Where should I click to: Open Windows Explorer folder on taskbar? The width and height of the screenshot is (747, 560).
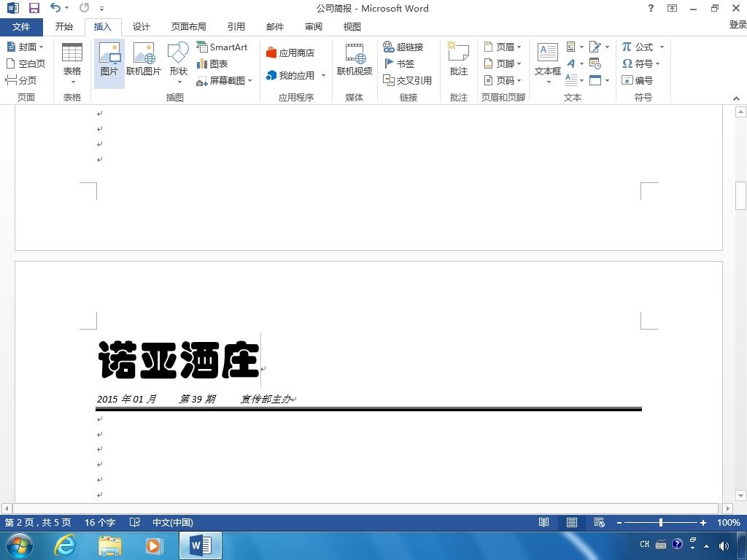[109, 545]
